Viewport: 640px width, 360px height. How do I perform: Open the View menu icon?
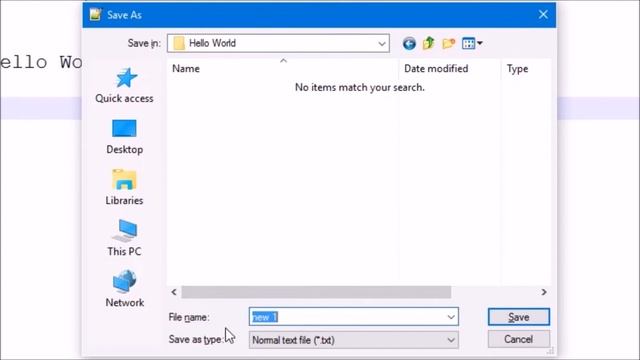tap(472, 43)
